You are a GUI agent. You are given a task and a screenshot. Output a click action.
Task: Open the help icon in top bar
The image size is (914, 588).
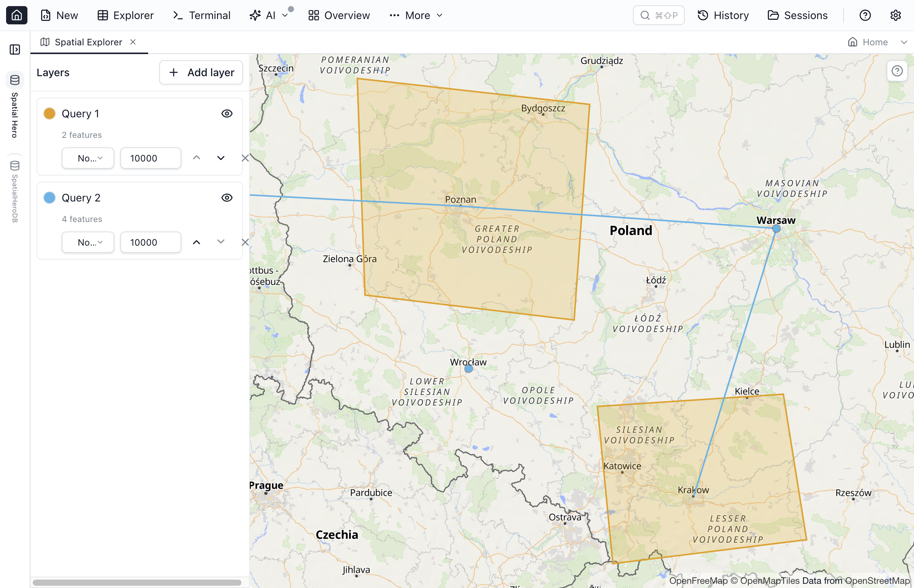[x=865, y=15]
